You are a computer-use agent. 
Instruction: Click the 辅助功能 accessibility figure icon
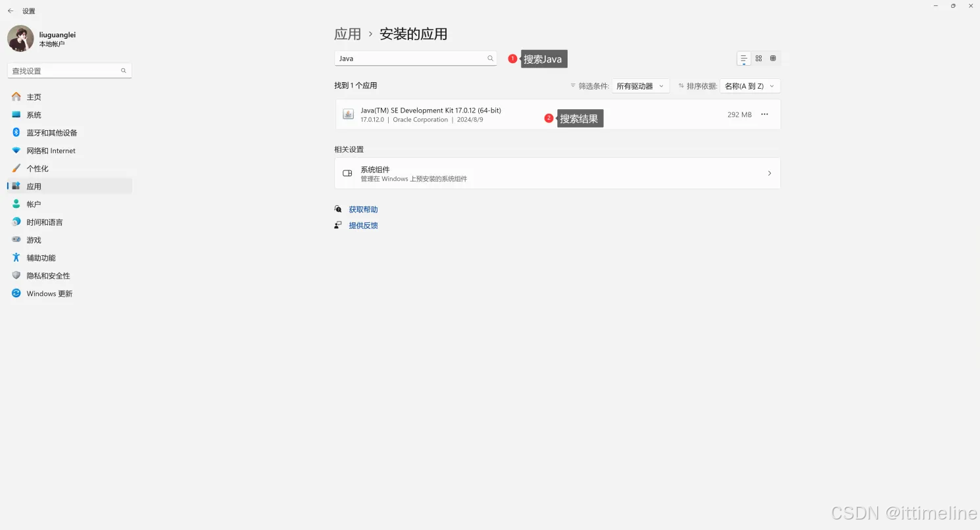(x=16, y=258)
